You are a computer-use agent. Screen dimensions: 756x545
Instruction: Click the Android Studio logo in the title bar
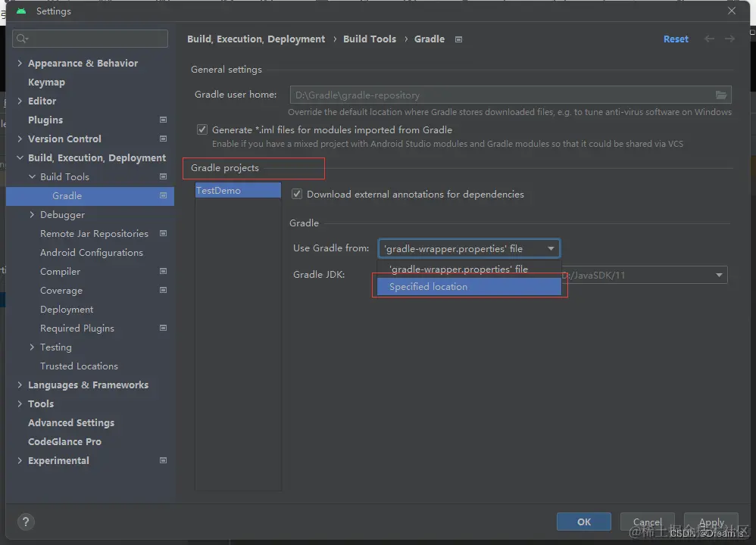21,11
